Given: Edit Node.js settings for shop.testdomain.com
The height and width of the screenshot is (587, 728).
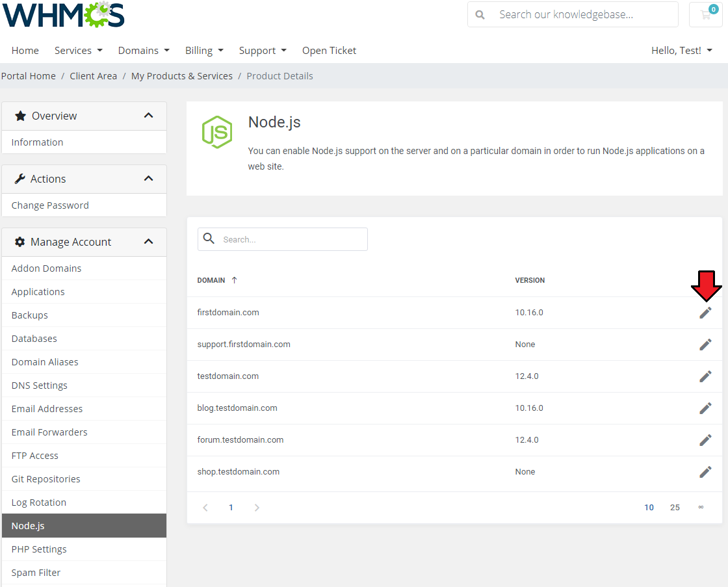Looking at the screenshot, I should [705, 472].
